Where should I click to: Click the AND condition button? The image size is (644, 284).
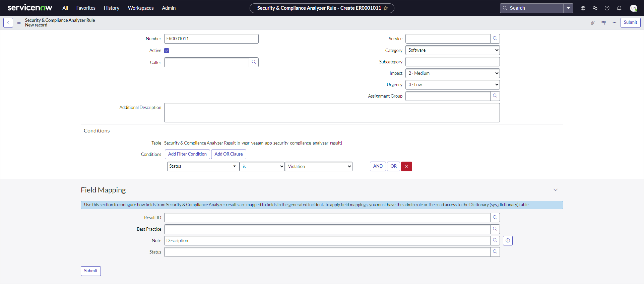click(x=378, y=166)
